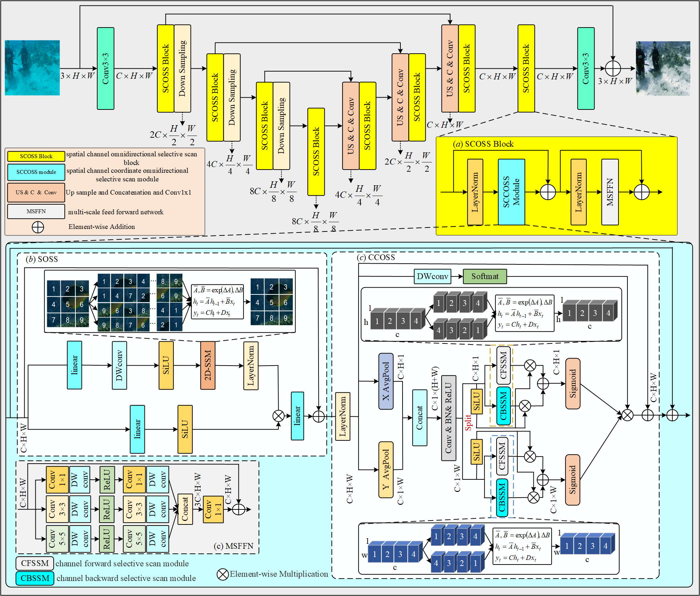The width and height of the screenshot is (700, 596).
Task: Click the US & C & Conv legend box
Action: point(36,192)
